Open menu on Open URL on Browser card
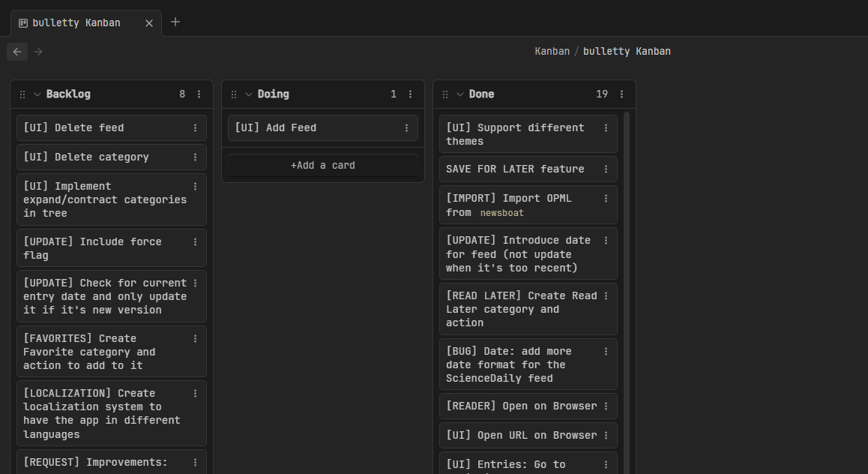 point(606,436)
